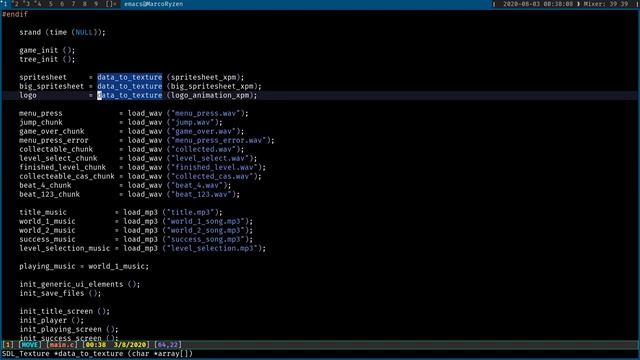This screenshot has width=640, height=360.
Task: Click the spritesheet variable name
Action: click(x=43, y=77)
